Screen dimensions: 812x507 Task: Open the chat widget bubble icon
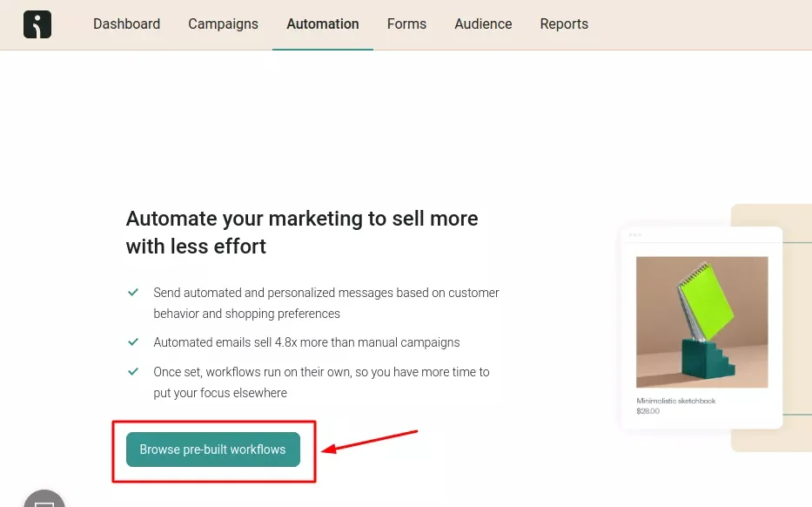click(44, 500)
